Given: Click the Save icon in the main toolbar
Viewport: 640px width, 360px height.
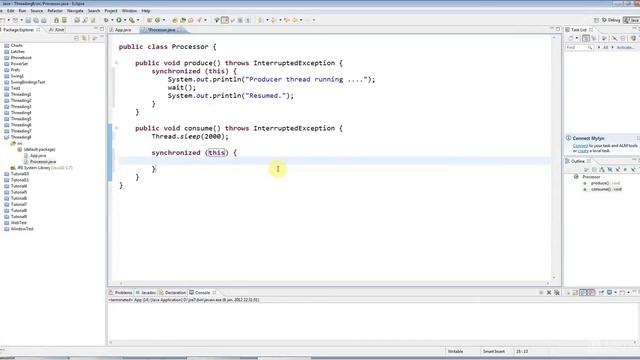Looking at the screenshot, I should pyautogui.click(x=28, y=20).
